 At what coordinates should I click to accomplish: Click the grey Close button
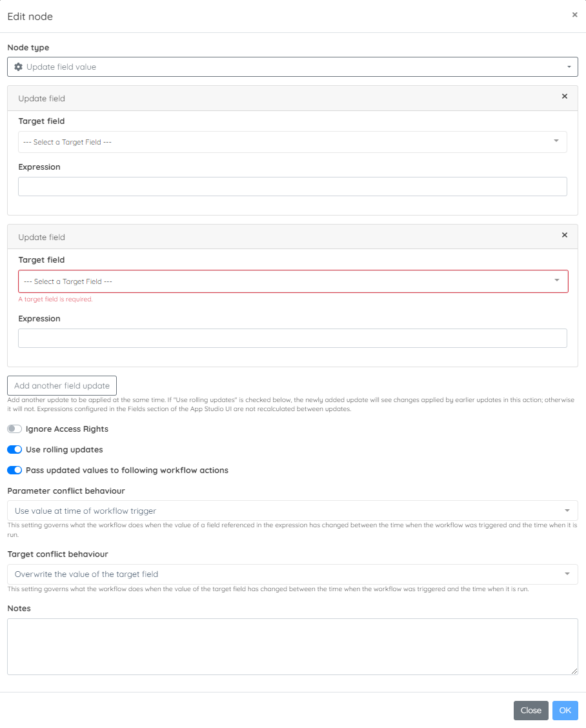point(530,711)
